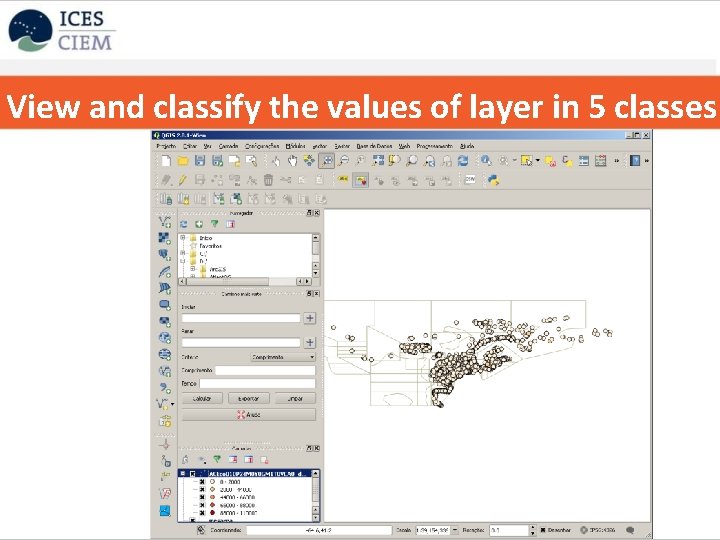Open select features tool dropdown arrow
The width and height of the screenshot is (720, 540).
tap(537, 161)
